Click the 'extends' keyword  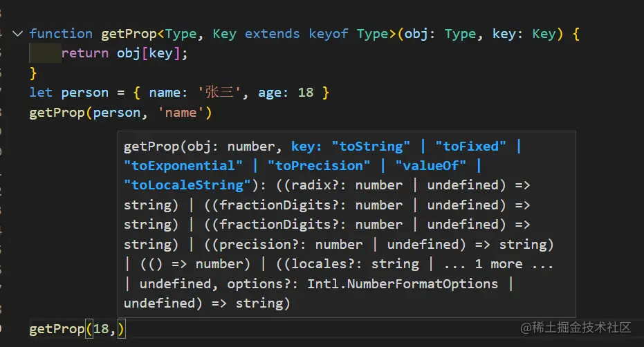(x=272, y=34)
